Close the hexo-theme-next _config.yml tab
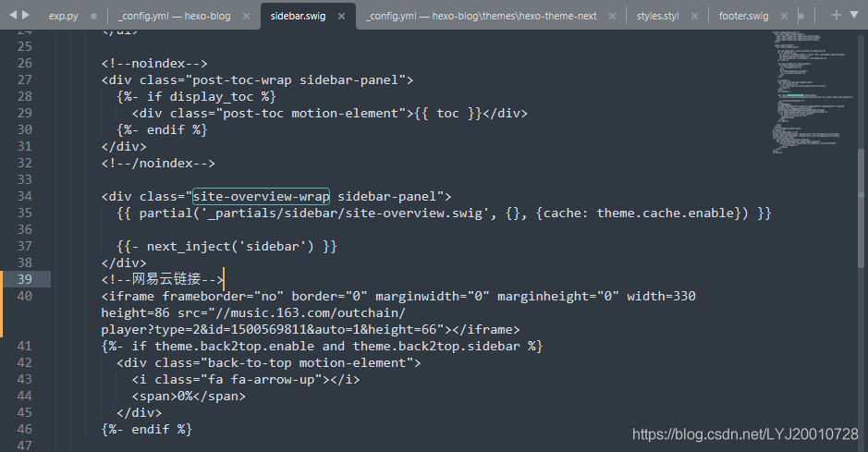The width and height of the screenshot is (868, 452). [612, 16]
